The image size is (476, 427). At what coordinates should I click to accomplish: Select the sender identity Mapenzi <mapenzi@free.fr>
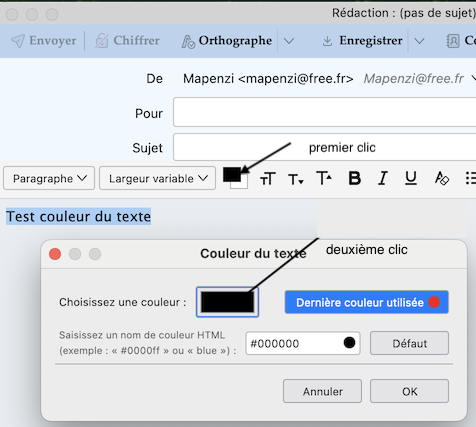click(268, 79)
